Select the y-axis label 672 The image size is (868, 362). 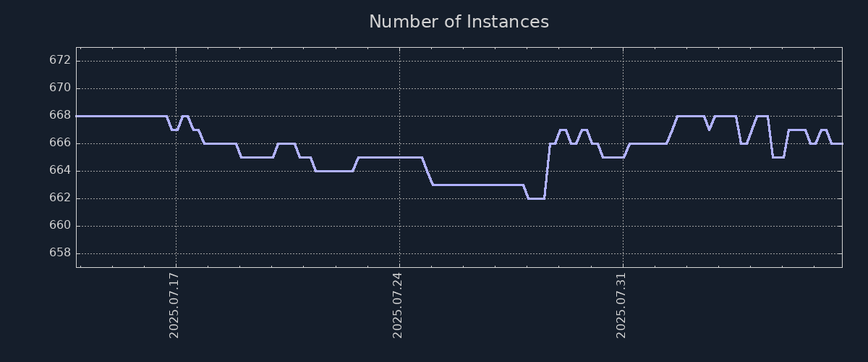60,60
